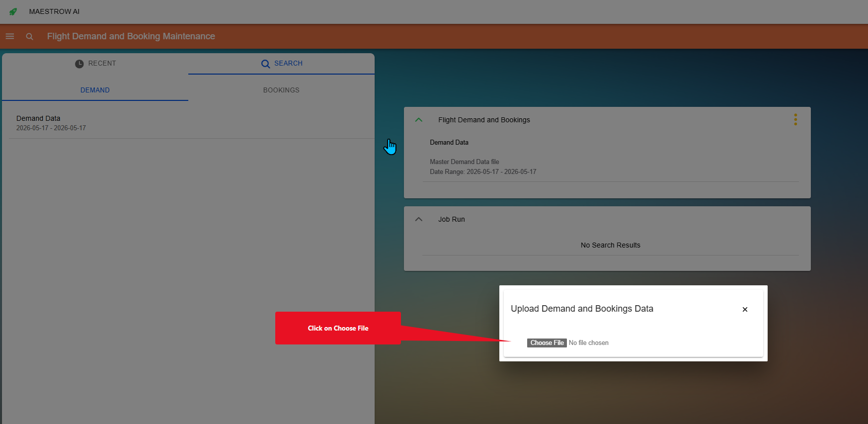The width and height of the screenshot is (868, 424).
Task: Click the 'Upload Demand and Bookings Data' title
Action: click(x=582, y=309)
